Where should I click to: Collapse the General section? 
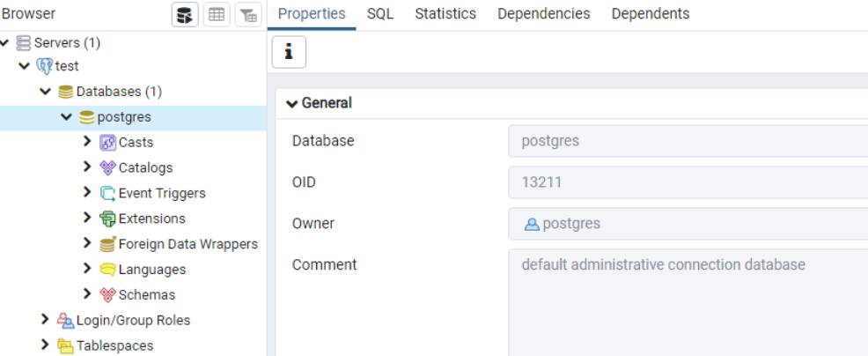(x=292, y=103)
